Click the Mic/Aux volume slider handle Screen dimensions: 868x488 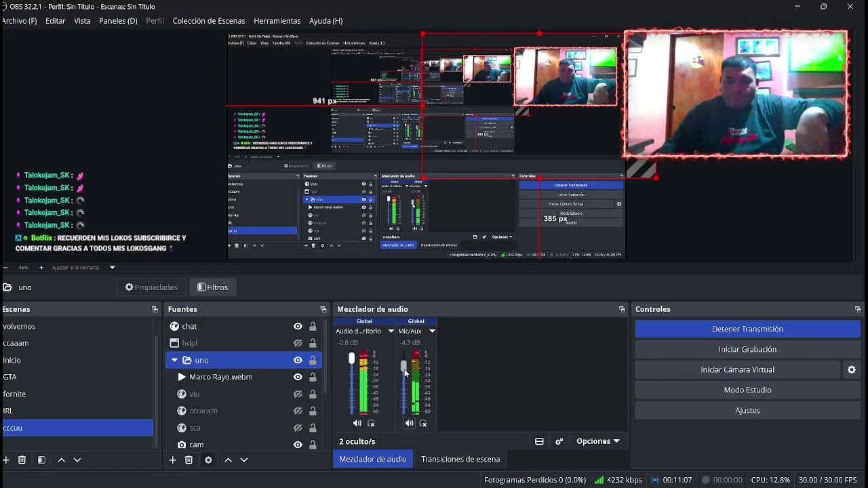coord(403,366)
